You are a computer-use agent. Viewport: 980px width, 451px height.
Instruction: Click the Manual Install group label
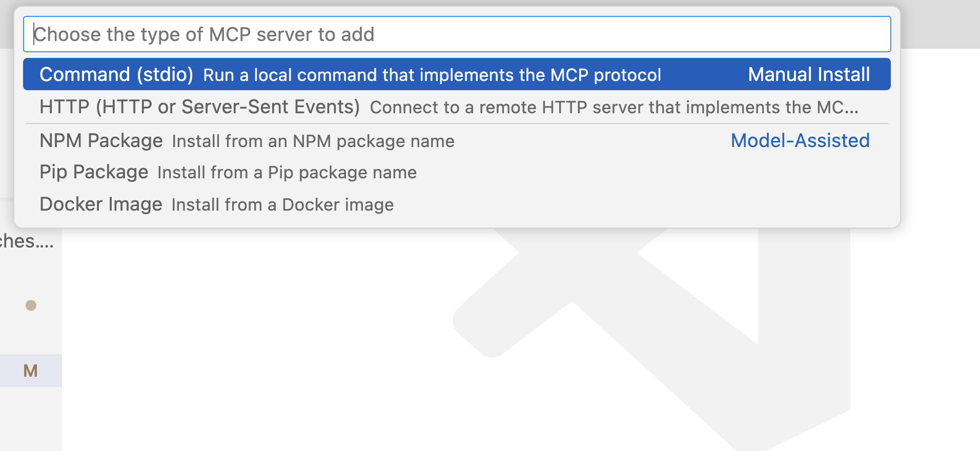pos(808,75)
